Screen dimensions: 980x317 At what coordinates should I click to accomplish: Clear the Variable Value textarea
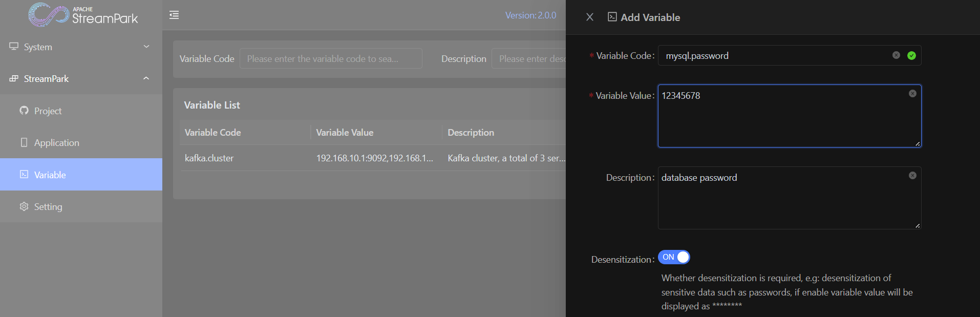click(912, 93)
